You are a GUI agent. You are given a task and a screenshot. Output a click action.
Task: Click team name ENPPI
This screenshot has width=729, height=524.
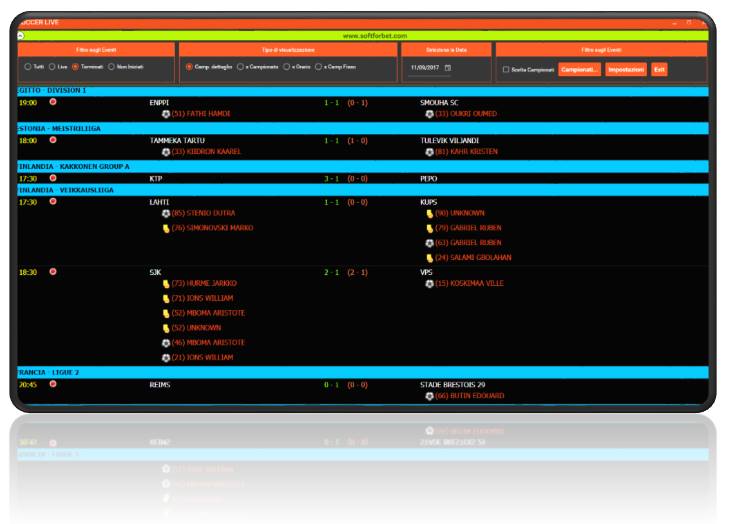tap(159, 103)
